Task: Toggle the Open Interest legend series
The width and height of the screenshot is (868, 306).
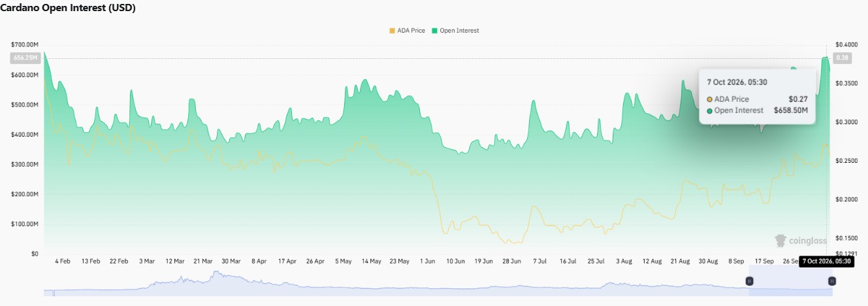Action: 455,31
